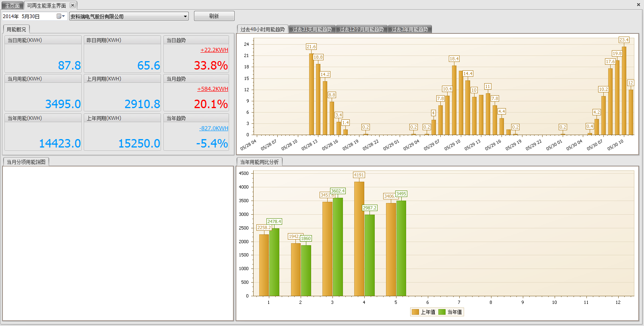The width and height of the screenshot is (644, 326).
Task: Open the 过去12个月用能趋势 tab
Action: coord(361,29)
